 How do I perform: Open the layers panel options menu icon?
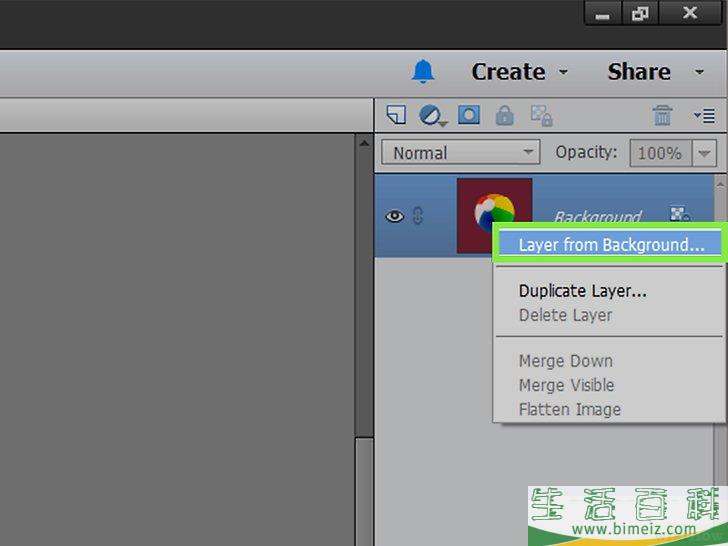click(x=704, y=116)
